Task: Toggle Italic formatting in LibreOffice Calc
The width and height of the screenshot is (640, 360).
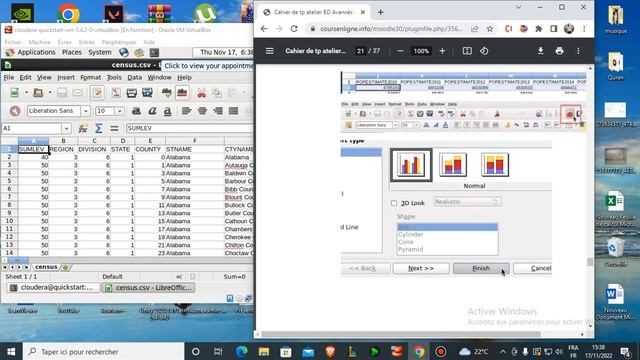Action: (x=152, y=111)
